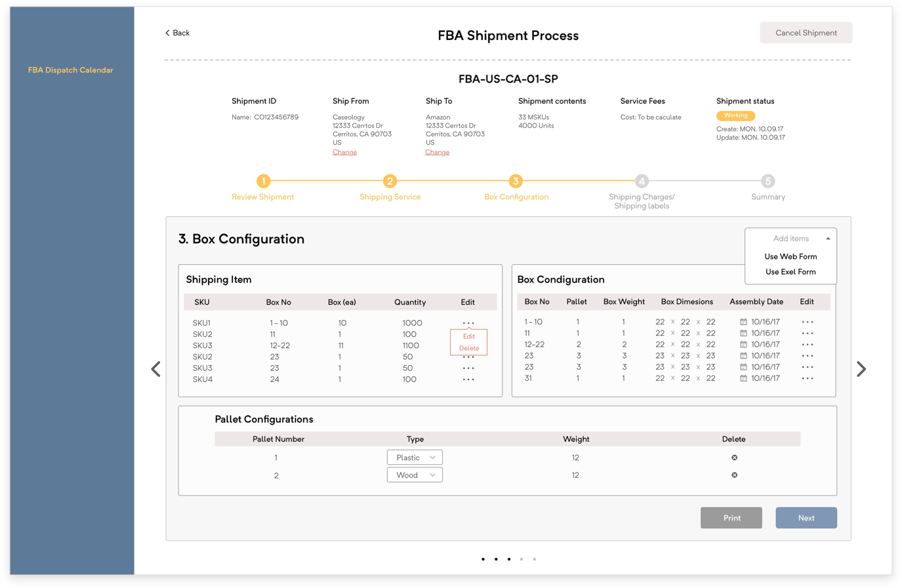Change the Ship To address
The width and height of the screenshot is (902, 588).
437,152
